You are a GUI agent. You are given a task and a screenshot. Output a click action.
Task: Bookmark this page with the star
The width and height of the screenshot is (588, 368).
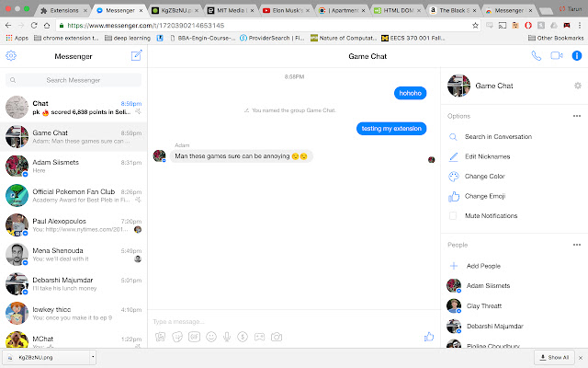[x=475, y=26]
